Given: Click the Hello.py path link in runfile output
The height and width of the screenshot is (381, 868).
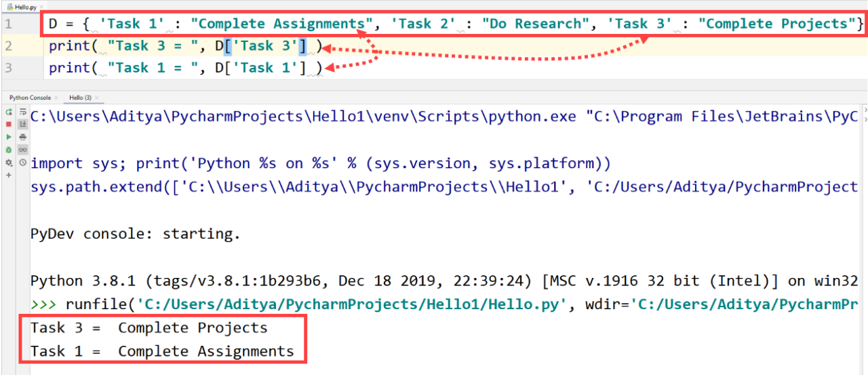Looking at the screenshot, I should tap(351, 304).
